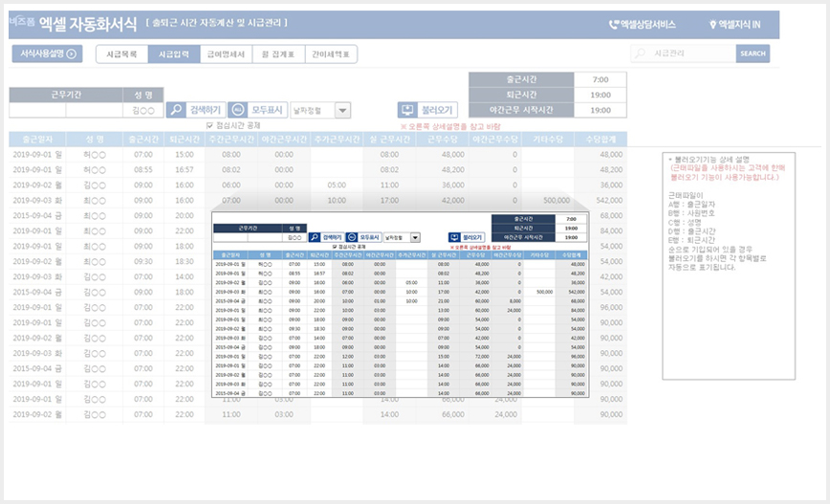
Task: Click the 출근시간 setting value 7:00
Action: click(x=601, y=79)
